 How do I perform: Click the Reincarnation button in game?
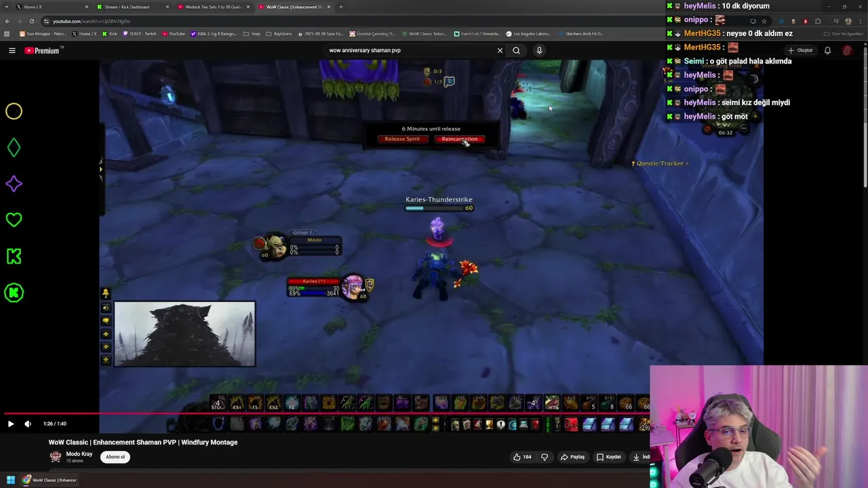click(x=459, y=139)
